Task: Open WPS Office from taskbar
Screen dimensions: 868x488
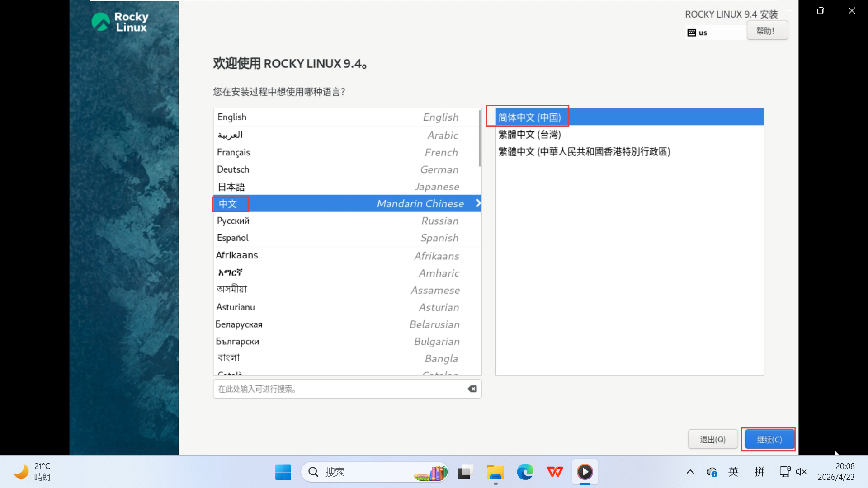Action: click(x=555, y=472)
